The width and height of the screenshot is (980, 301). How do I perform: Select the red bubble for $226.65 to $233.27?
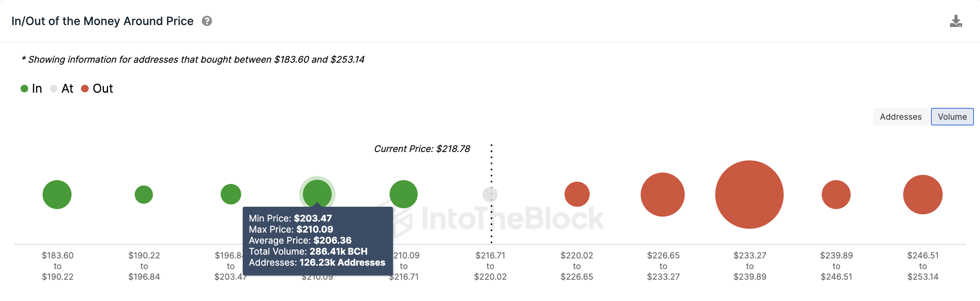(663, 195)
